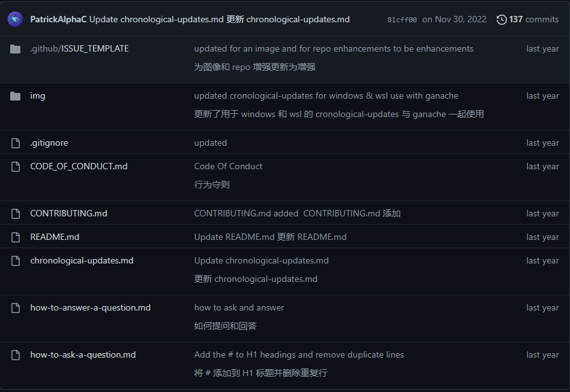Open the chronological-updates.md file

coord(82,261)
